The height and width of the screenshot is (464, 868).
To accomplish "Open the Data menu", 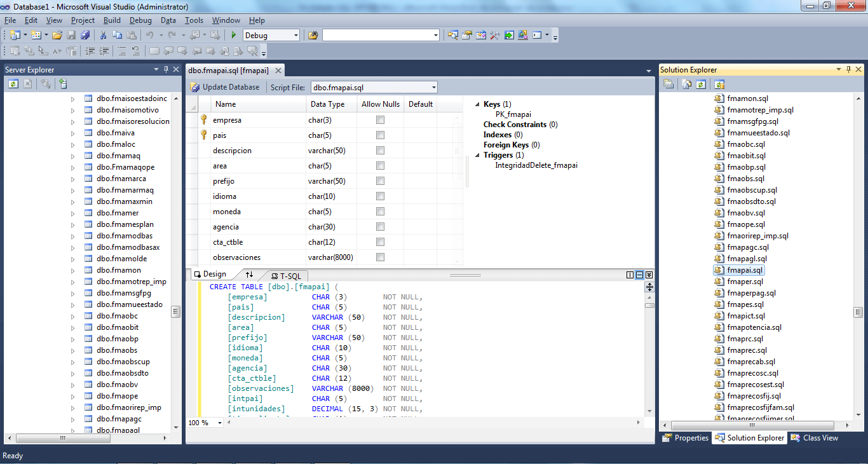I will pos(168,20).
